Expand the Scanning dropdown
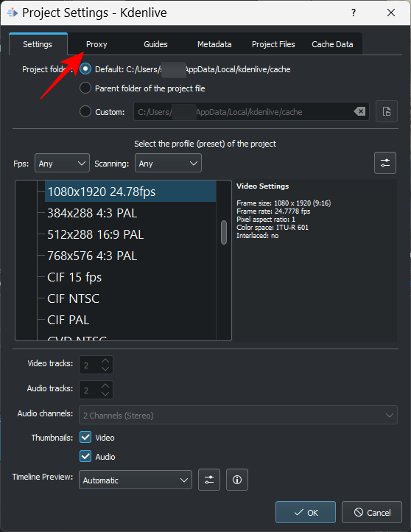The width and height of the screenshot is (411, 532). [x=168, y=163]
